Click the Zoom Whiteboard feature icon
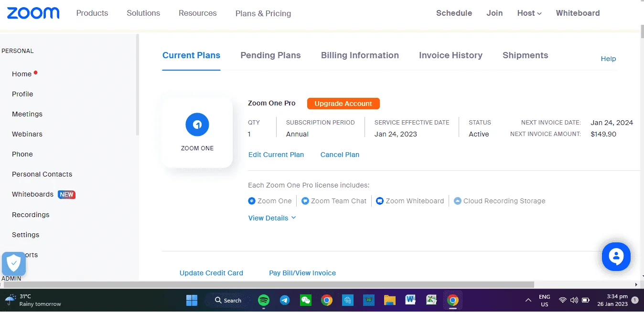Viewport: 644px width, 313px height. point(380,201)
